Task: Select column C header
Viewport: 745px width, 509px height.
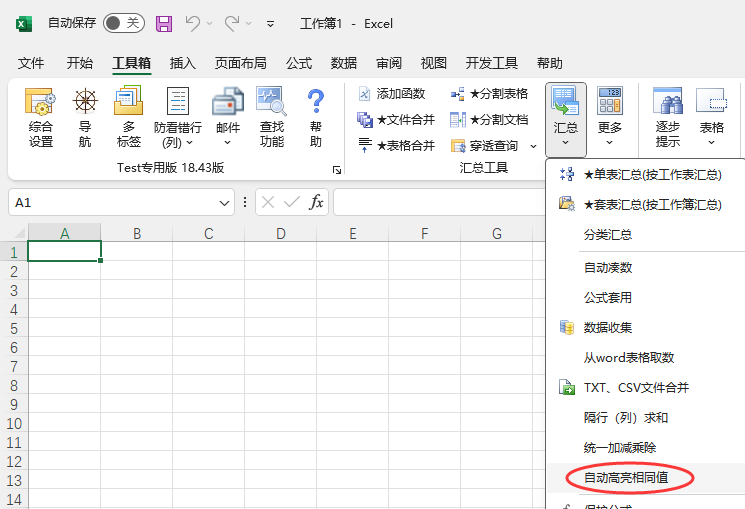Action: click(x=208, y=234)
